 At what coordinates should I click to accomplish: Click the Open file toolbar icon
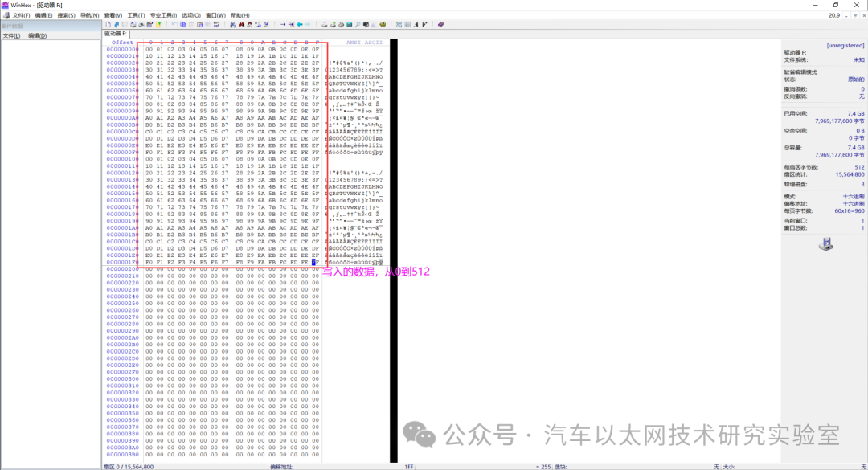click(x=117, y=24)
